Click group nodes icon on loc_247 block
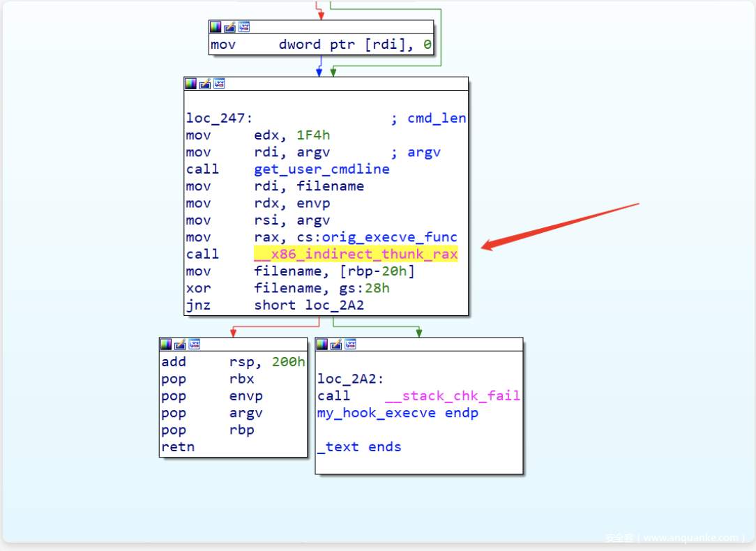Screen dimensions: 756x551 pos(219,84)
